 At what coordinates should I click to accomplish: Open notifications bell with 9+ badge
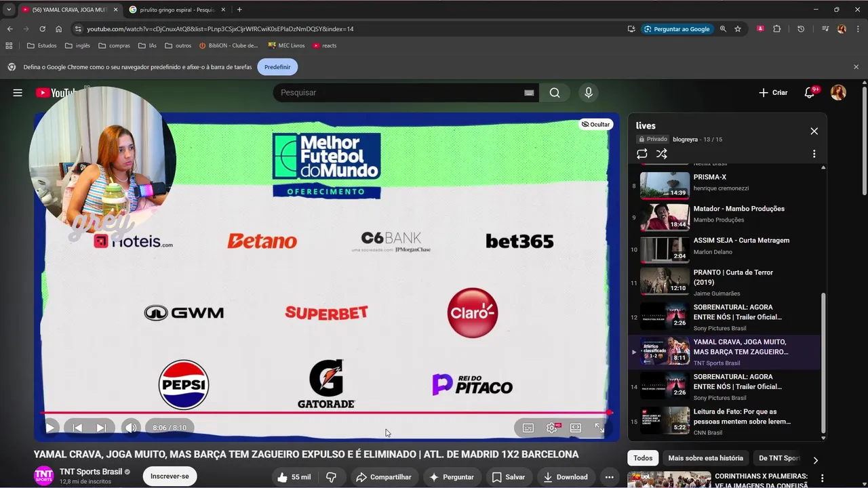[810, 93]
